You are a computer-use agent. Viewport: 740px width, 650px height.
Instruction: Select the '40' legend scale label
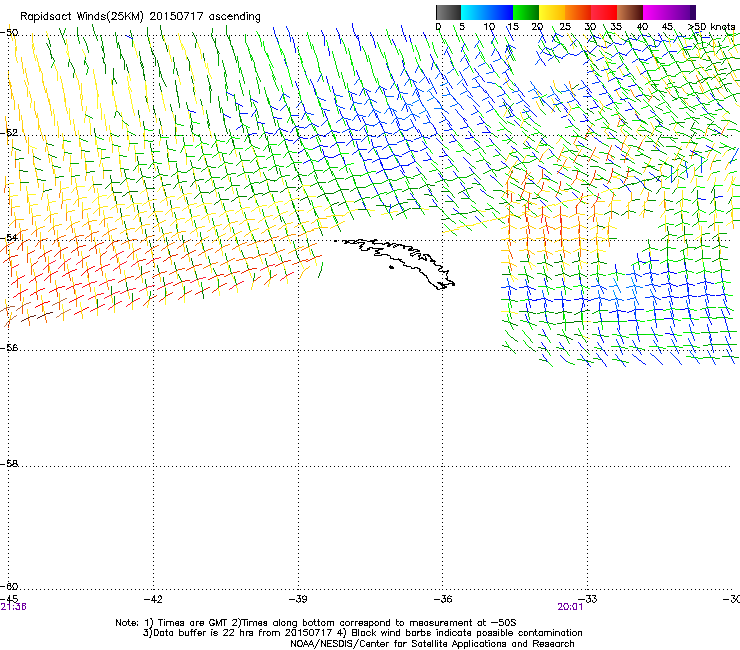tap(642, 27)
